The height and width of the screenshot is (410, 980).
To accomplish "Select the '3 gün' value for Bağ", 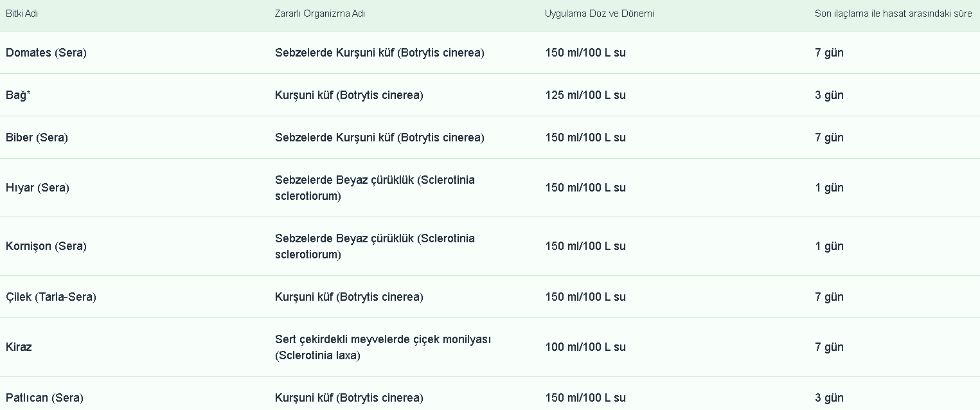I will coord(829,95).
